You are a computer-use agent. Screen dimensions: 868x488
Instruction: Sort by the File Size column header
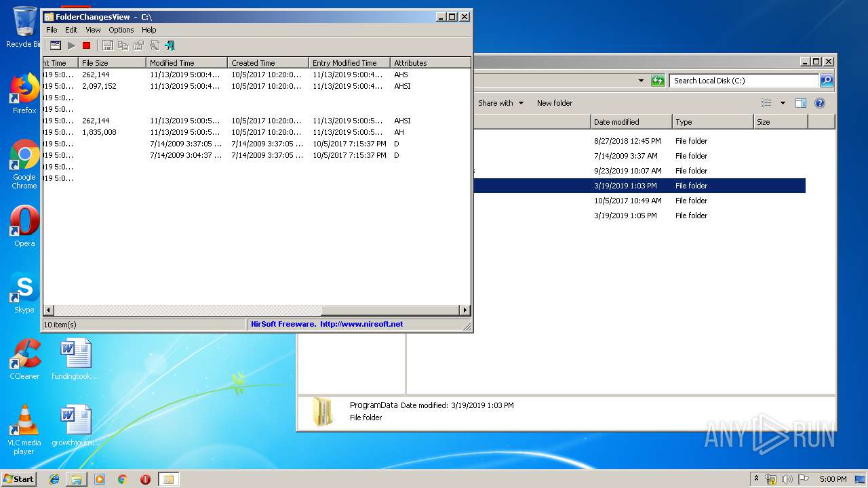click(x=112, y=63)
